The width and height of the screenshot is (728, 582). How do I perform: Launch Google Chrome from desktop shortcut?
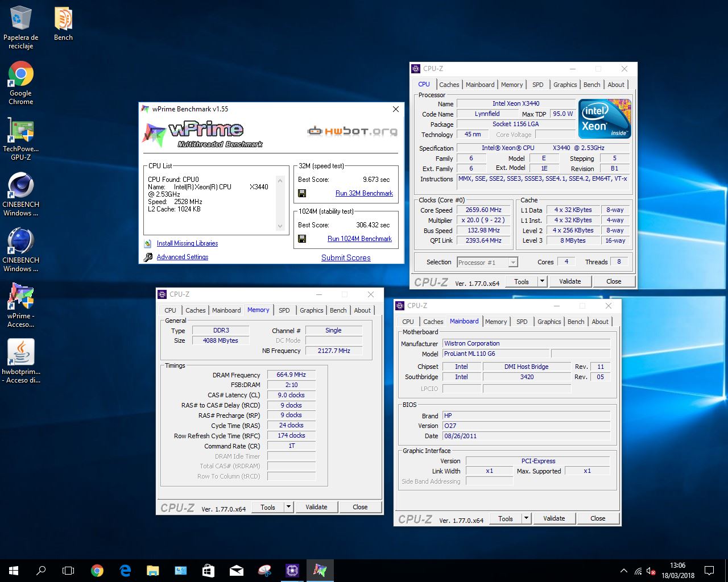pyautogui.click(x=20, y=83)
